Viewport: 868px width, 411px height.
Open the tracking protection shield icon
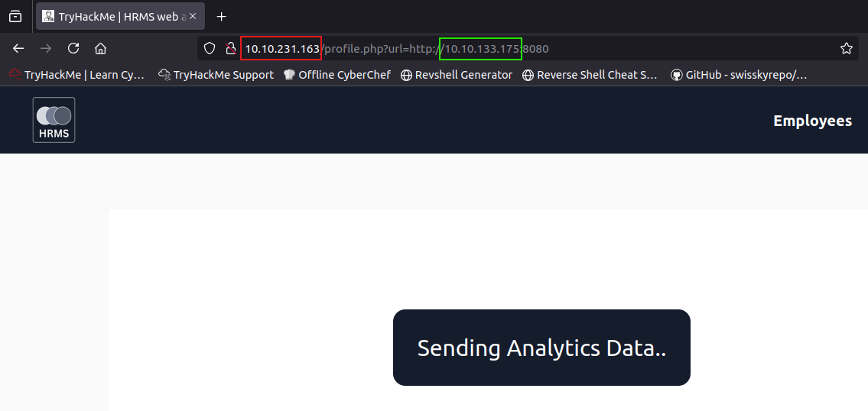(x=210, y=49)
